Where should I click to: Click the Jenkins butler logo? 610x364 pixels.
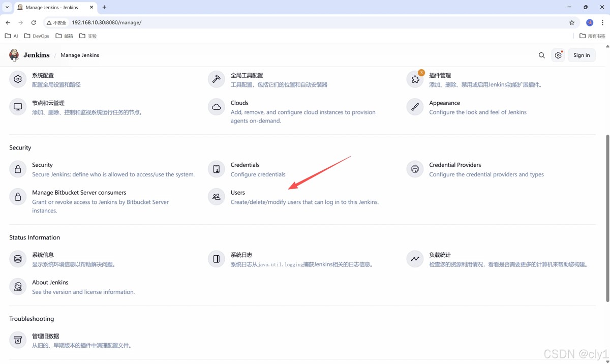[x=14, y=55]
